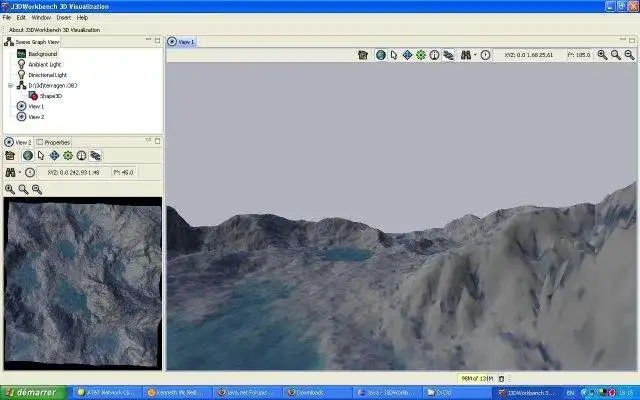640x400 pixels.
Task: Open binoculars dropdown arrow in View 2
Action: click(x=19, y=173)
